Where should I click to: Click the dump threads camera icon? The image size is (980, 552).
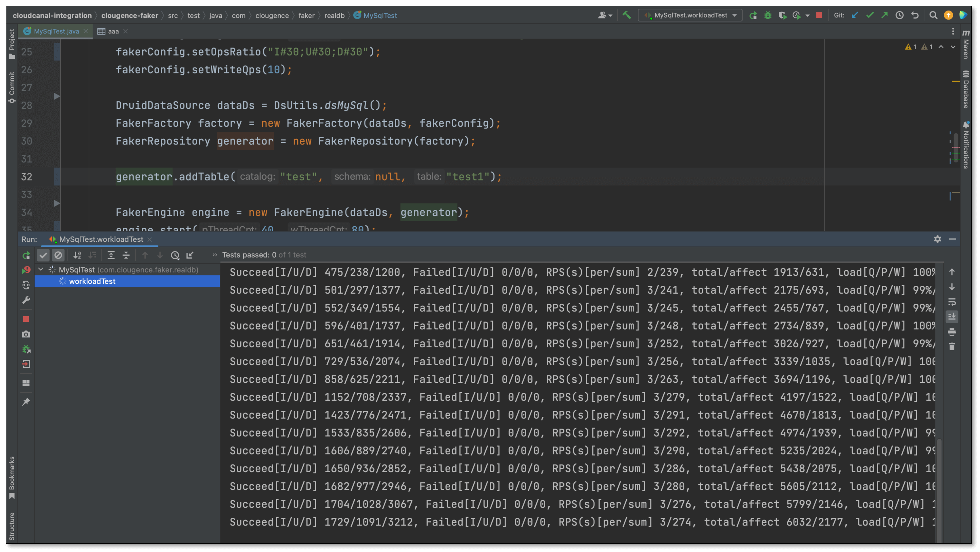[26, 334]
